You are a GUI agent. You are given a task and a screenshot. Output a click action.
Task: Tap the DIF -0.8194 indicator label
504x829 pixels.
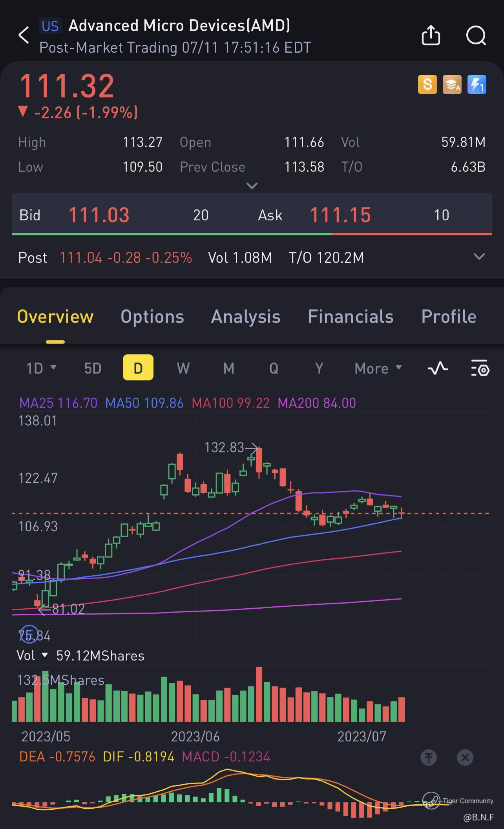click(x=139, y=757)
